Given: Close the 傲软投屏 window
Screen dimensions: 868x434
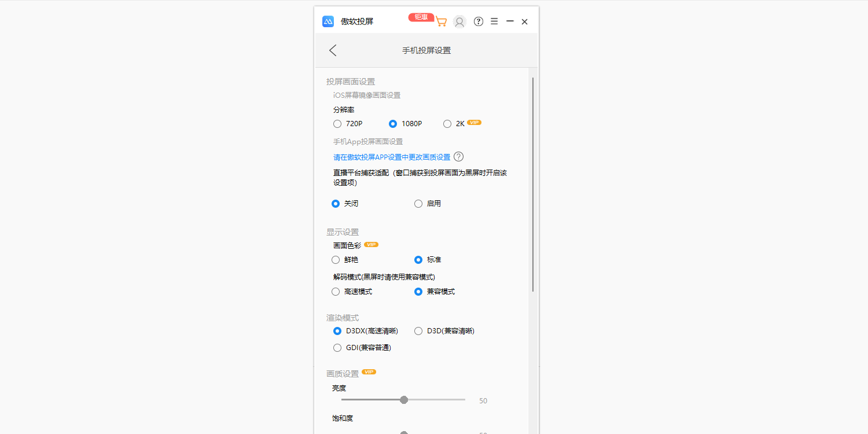Looking at the screenshot, I should tap(524, 21).
